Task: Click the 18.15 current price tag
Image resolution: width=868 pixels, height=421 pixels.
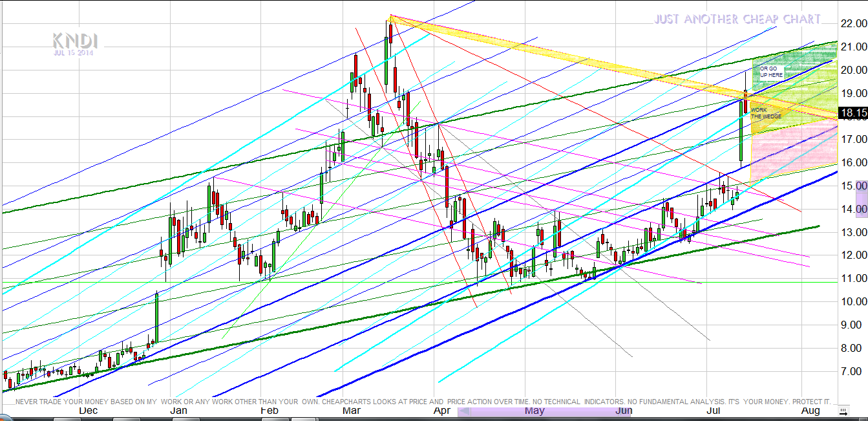Action: [x=852, y=114]
